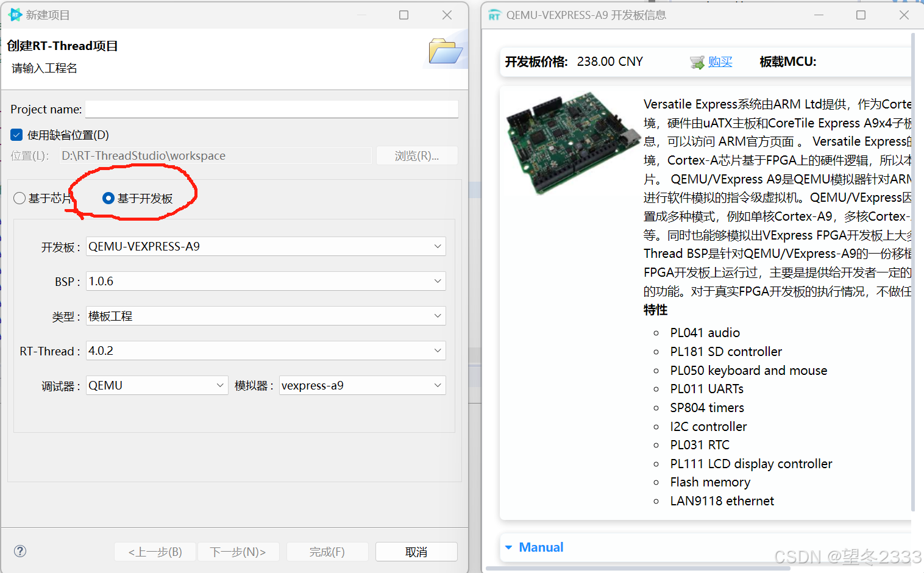Click the '板载MCU:' label
The width and height of the screenshot is (924, 573).
788,62
